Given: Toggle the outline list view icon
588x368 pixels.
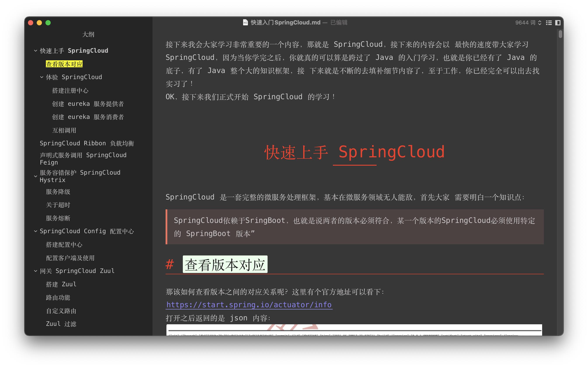Looking at the screenshot, I should coord(549,23).
